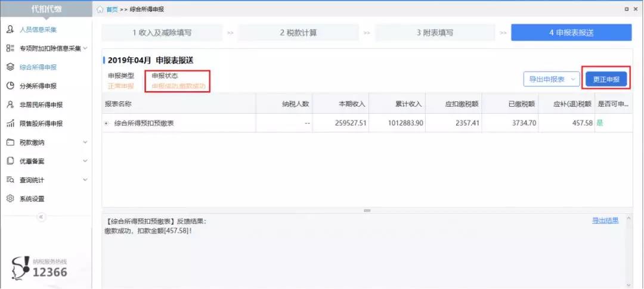Open step 3 附表填写
Screen dimensions: 644x289
(x=435, y=33)
